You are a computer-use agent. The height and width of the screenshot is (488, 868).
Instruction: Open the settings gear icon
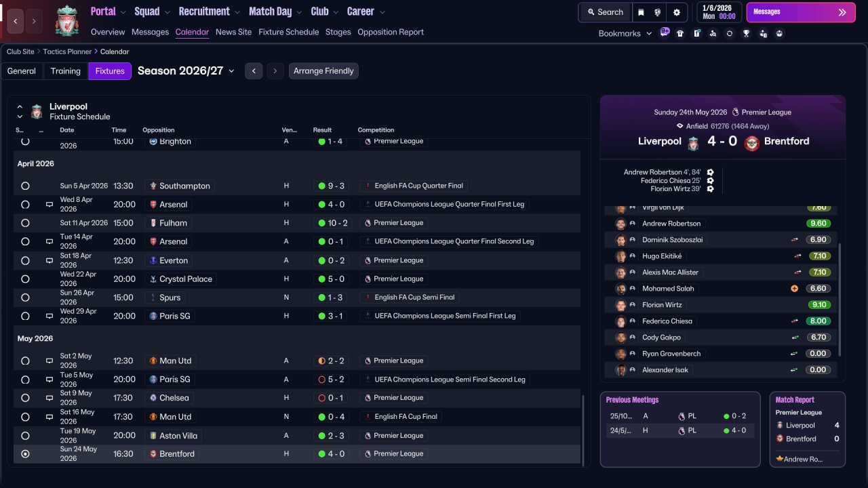coord(676,12)
